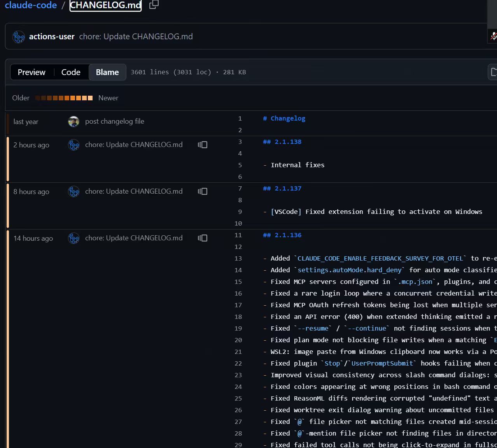Image resolution: width=497 pixels, height=448 pixels.
Task: Click the 'WSL2: image paste' line
Action: (380, 352)
